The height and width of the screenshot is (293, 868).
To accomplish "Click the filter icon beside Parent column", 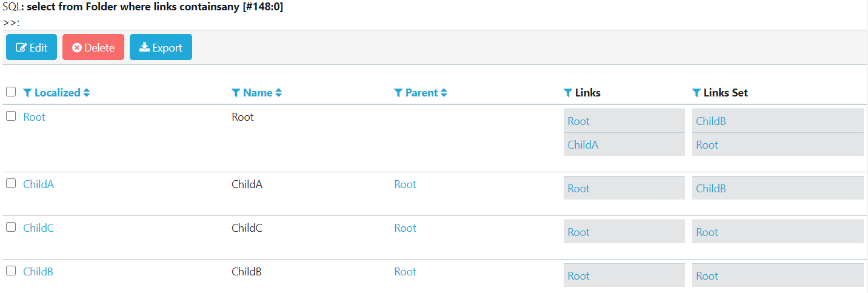I will click(x=398, y=93).
